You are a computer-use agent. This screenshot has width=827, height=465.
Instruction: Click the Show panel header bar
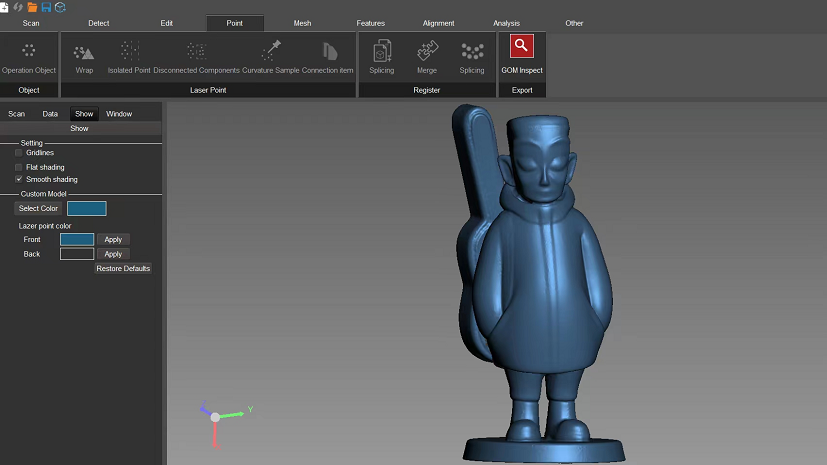80,129
